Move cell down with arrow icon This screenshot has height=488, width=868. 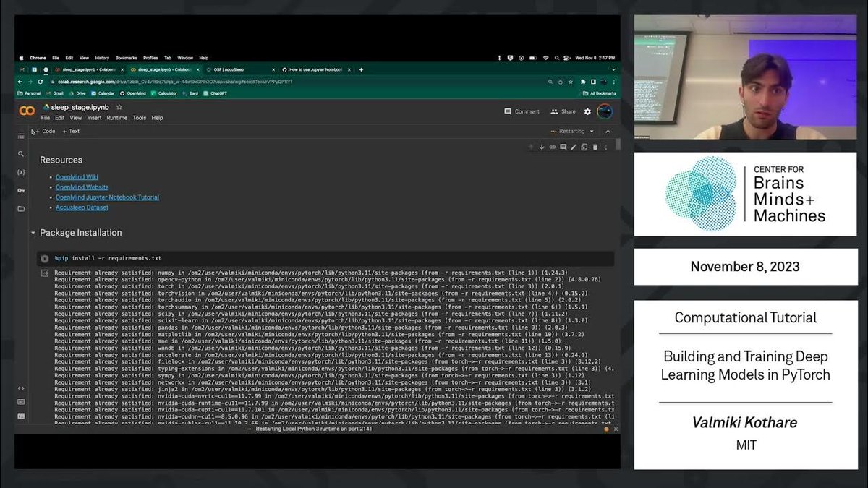(542, 147)
